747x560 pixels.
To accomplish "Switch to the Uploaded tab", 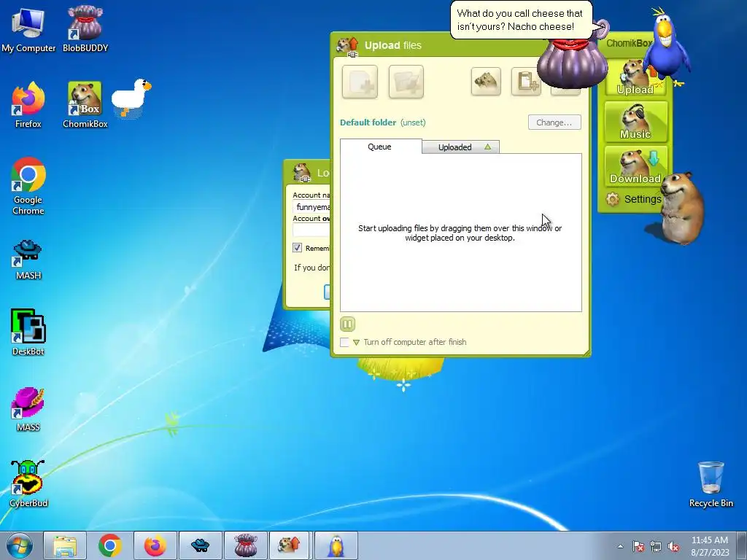I will point(461,147).
